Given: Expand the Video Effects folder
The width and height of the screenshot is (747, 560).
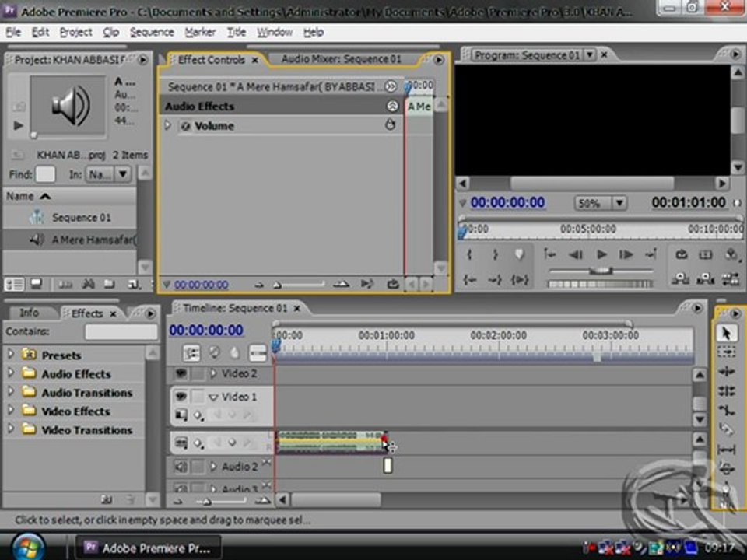Looking at the screenshot, I should pyautogui.click(x=10, y=410).
